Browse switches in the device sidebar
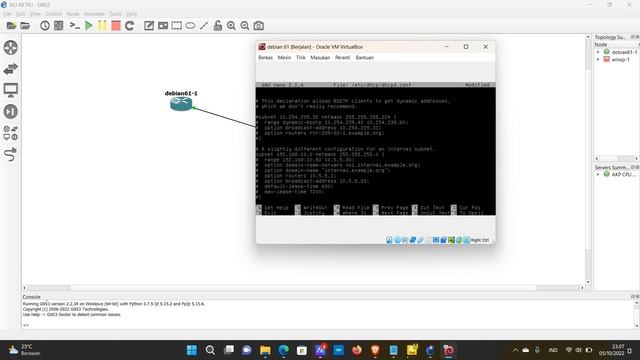Screen dimensions: 640x360 click(x=11, y=69)
